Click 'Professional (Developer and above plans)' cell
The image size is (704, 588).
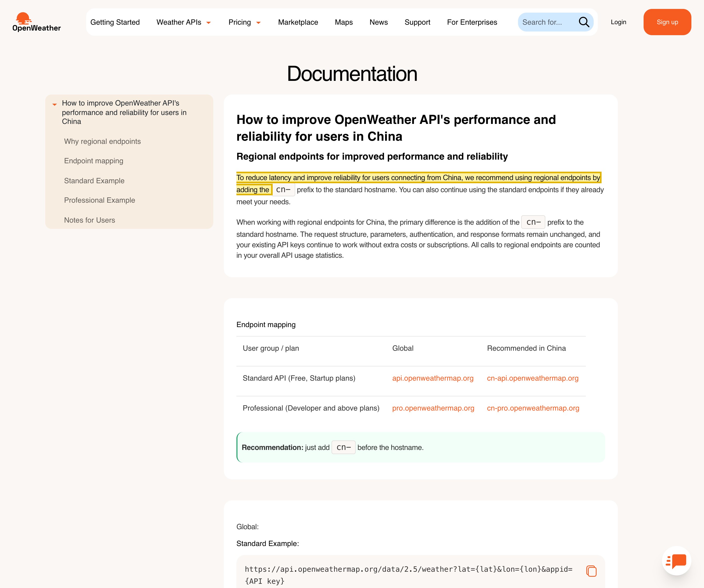click(311, 408)
